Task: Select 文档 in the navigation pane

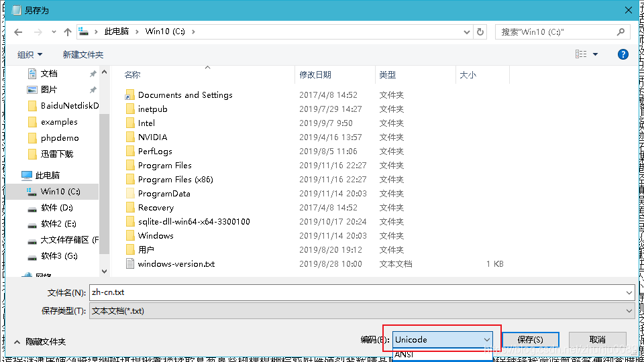Action: 49,74
